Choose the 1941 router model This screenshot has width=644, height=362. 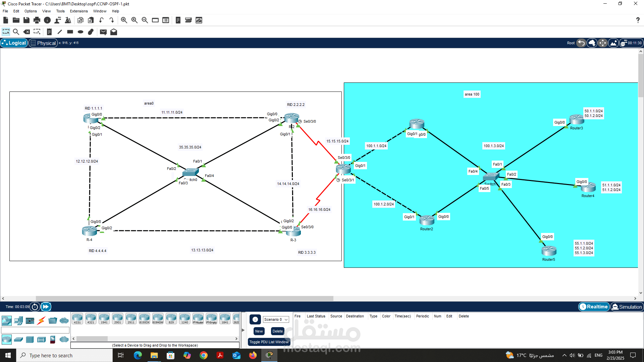[104, 319]
